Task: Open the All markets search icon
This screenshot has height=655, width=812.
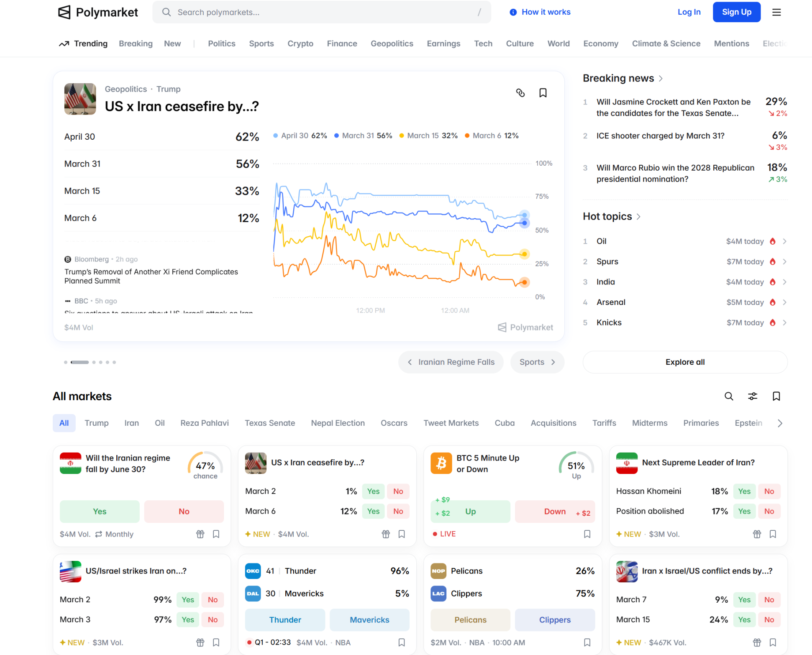Action: point(728,396)
